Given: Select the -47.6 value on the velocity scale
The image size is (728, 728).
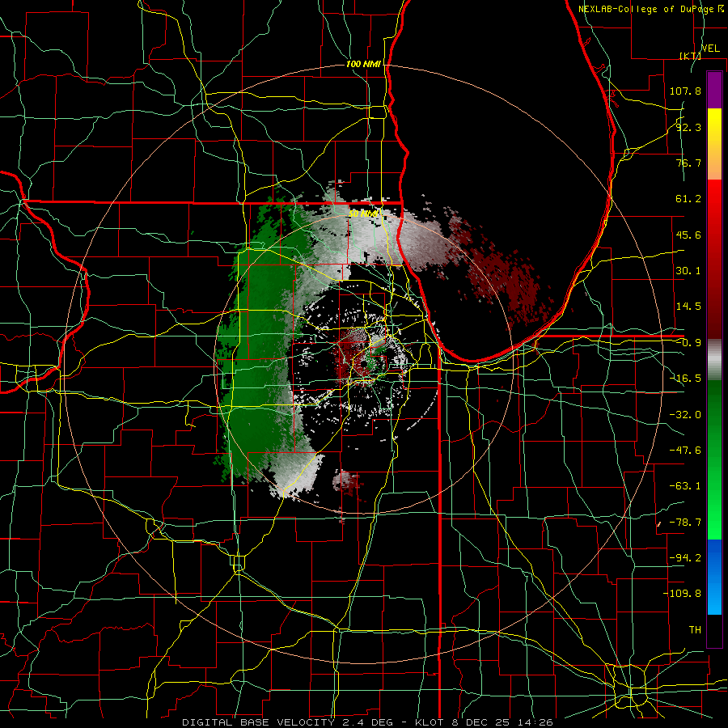Looking at the screenshot, I should click(685, 451).
